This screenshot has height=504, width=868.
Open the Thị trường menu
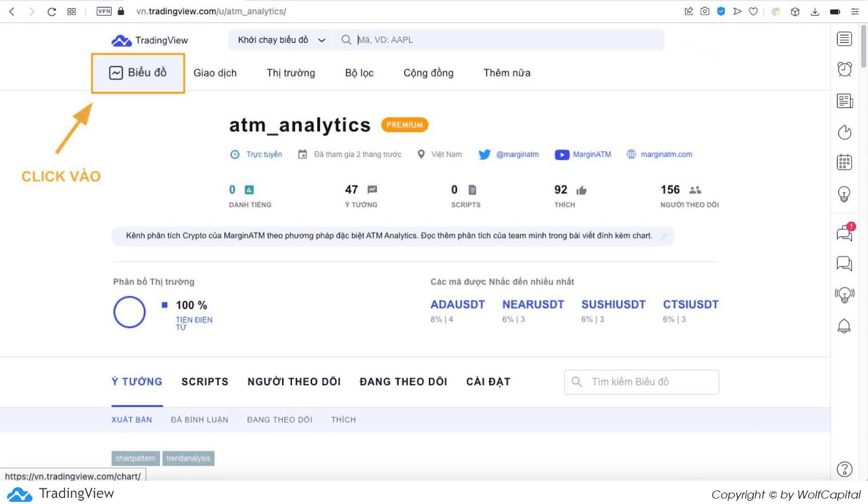[x=291, y=73]
